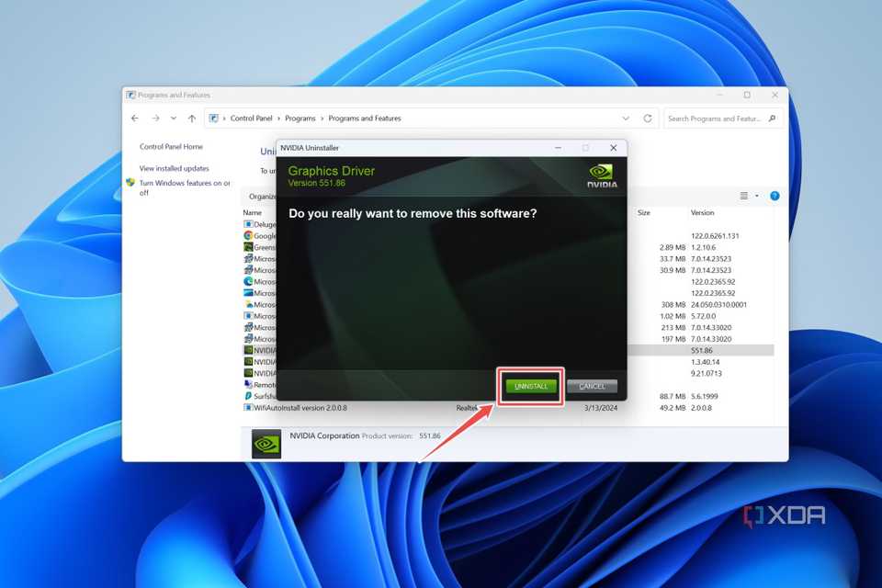This screenshot has height=588, width=882.
Task: Click the WifiAutoInstall icon in program list
Action: [247, 408]
